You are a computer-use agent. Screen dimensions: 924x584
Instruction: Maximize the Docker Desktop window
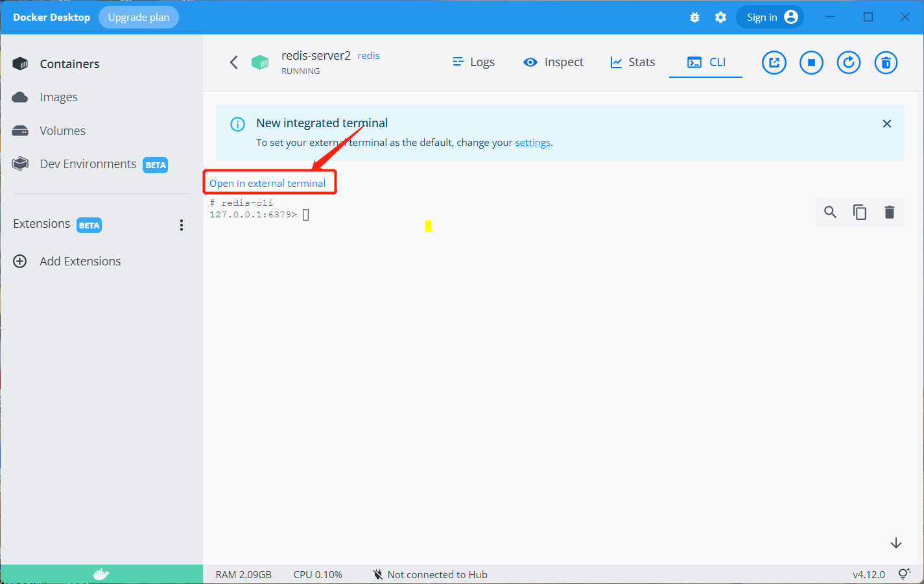tap(868, 18)
